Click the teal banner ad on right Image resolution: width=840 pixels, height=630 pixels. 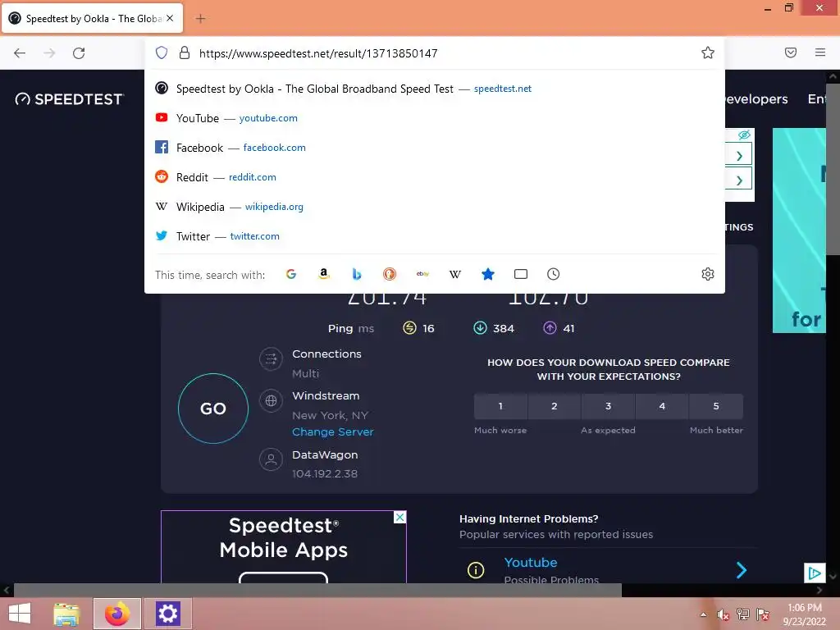click(799, 231)
